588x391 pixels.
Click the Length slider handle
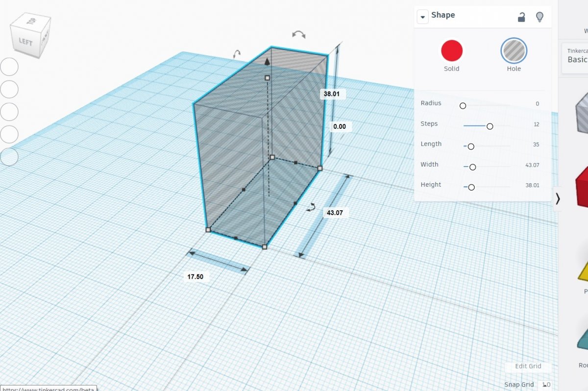(471, 147)
